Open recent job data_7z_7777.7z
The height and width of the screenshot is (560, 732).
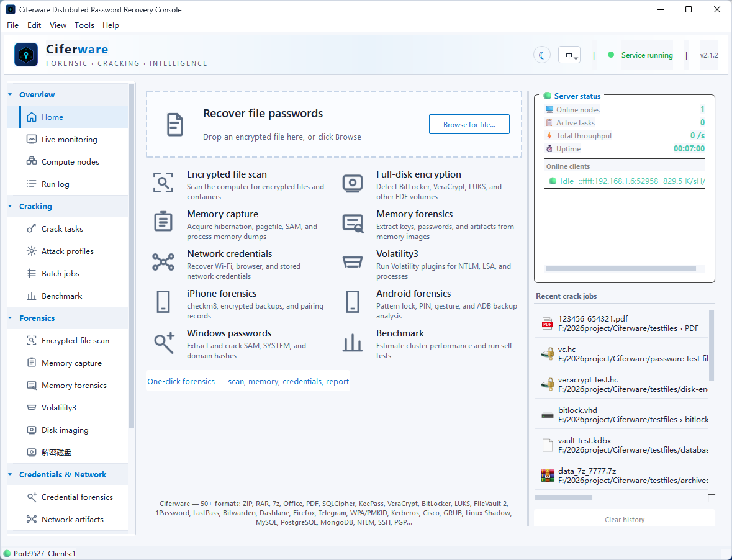click(x=621, y=475)
